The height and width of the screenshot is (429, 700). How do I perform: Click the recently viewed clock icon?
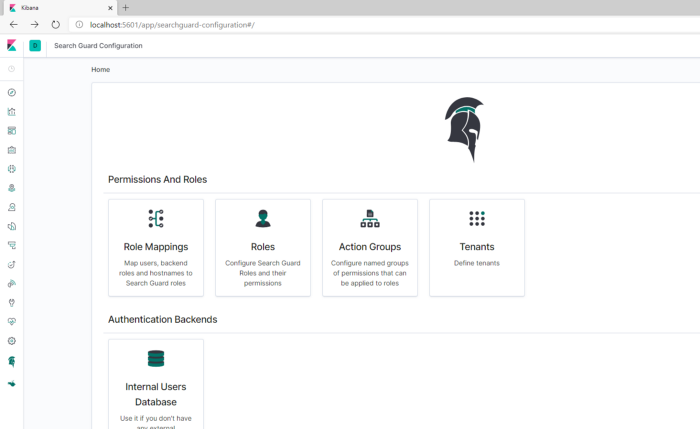(12, 69)
